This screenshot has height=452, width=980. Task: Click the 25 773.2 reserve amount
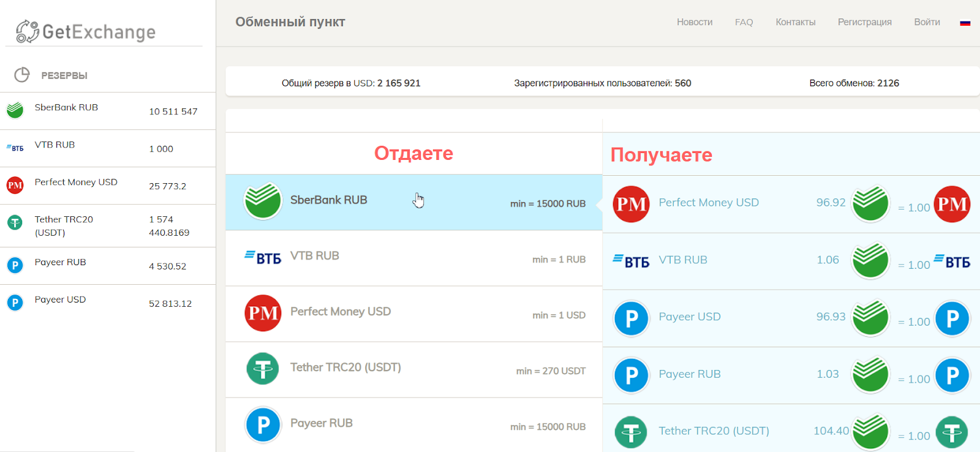click(167, 186)
